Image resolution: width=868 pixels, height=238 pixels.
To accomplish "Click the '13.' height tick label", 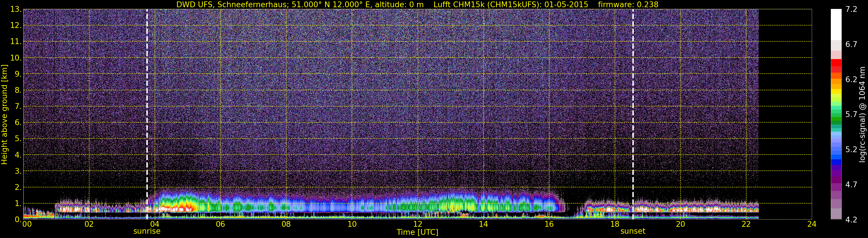I will (16, 10).
